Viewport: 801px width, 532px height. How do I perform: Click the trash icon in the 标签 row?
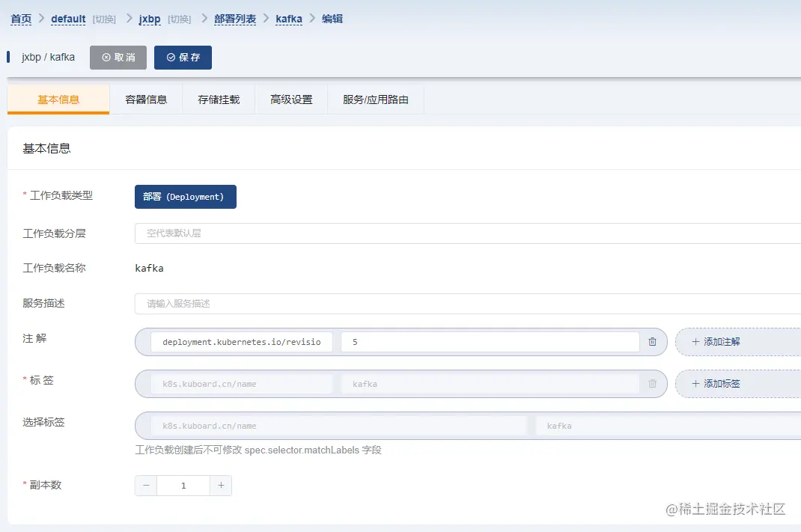tap(652, 384)
